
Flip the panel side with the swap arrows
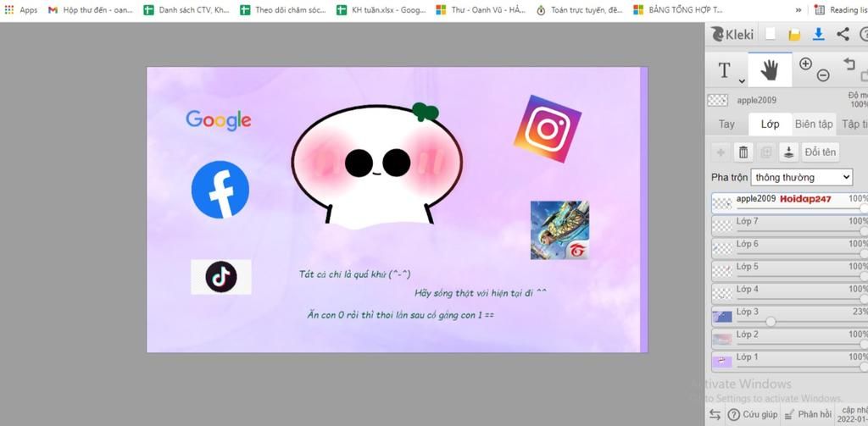pos(715,414)
